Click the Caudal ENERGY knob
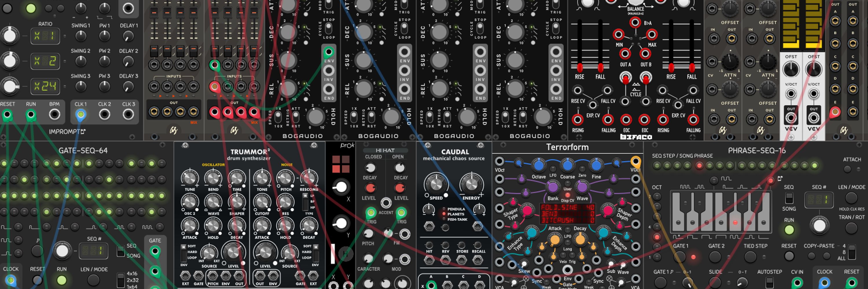This screenshot has width=868, height=289. pyautogui.click(x=471, y=184)
